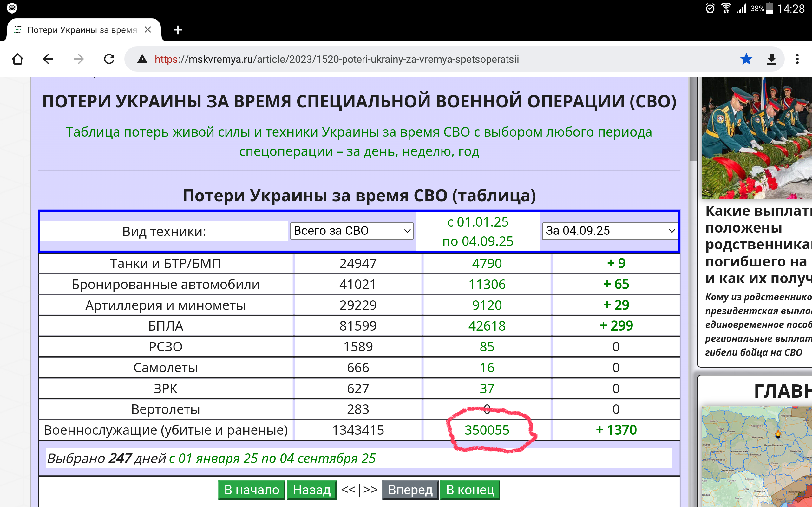Reload the page with refresh icon

click(x=109, y=59)
